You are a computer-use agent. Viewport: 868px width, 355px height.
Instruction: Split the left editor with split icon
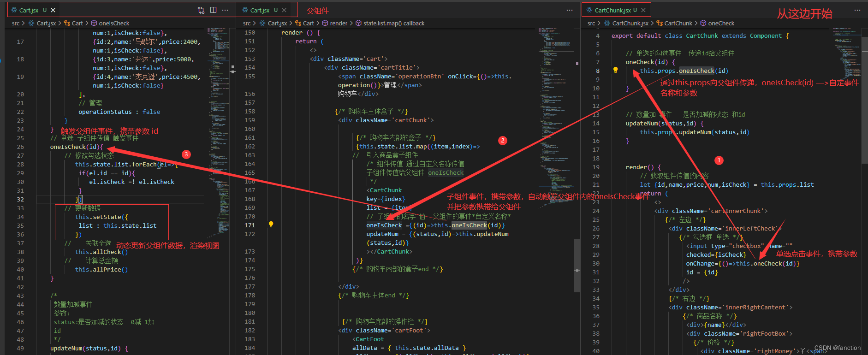tap(213, 10)
